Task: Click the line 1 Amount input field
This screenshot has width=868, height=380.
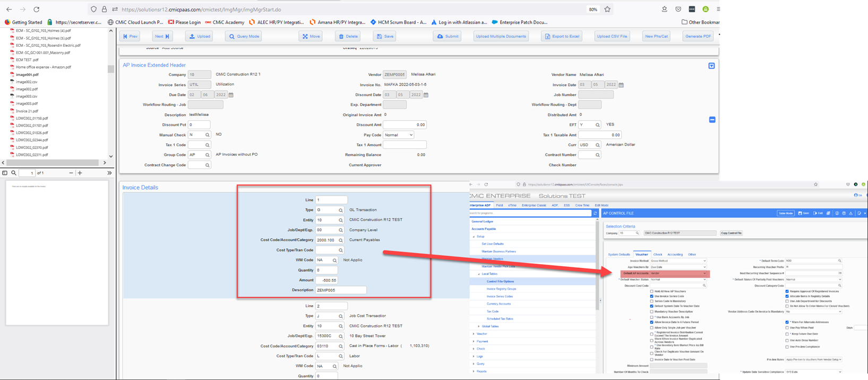Action: coord(326,280)
